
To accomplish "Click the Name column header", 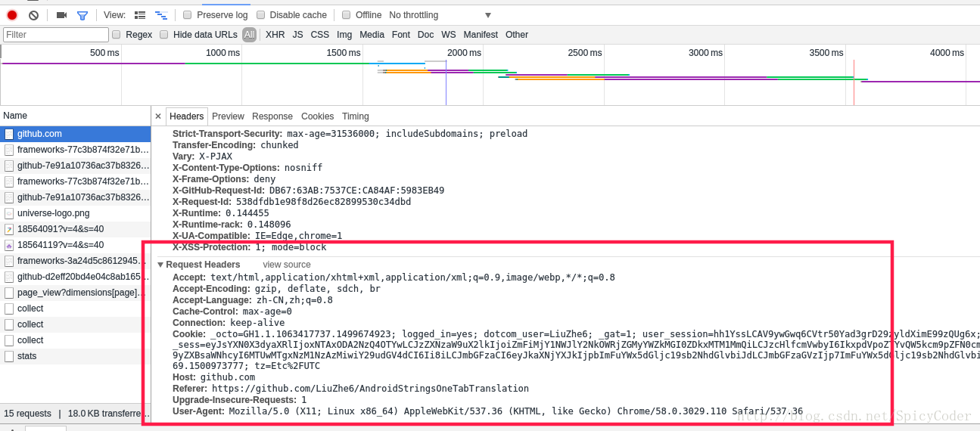I will (76, 116).
